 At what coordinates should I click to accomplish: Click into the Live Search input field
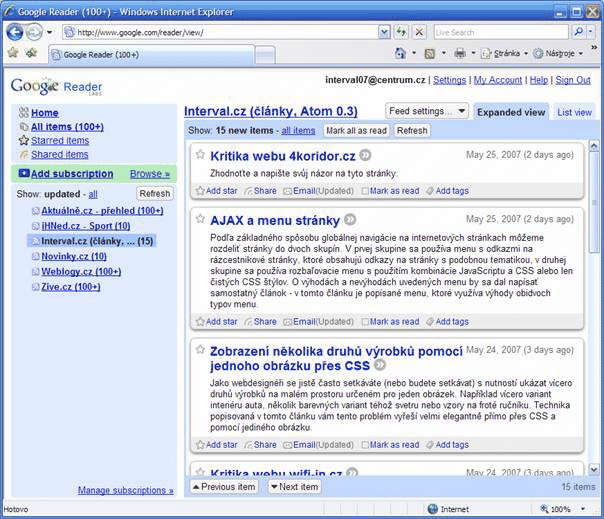[x=501, y=32]
